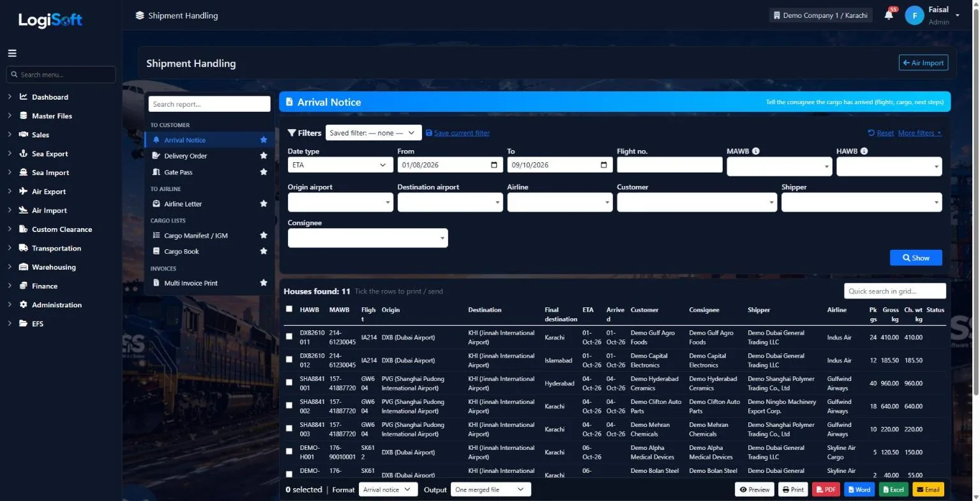Open the Origin airport dropdown
980x501 pixels.
click(340, 202)
